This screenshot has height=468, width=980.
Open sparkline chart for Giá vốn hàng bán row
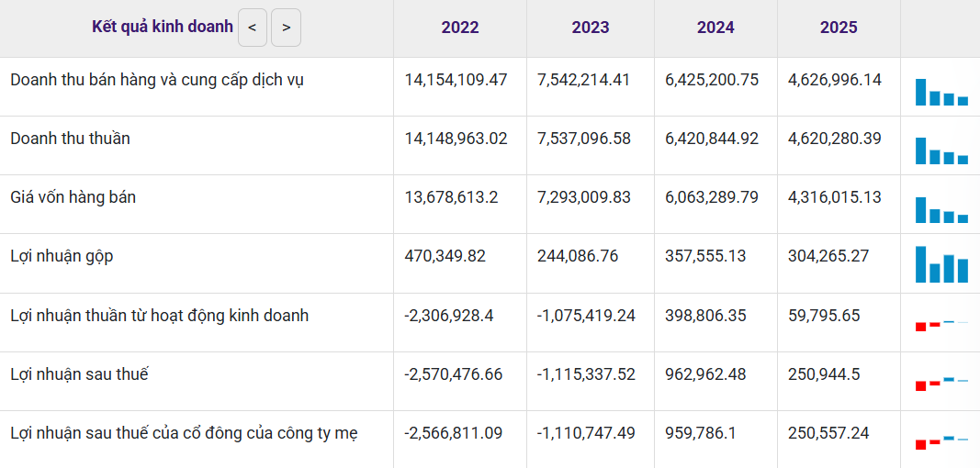click(941, 210)
